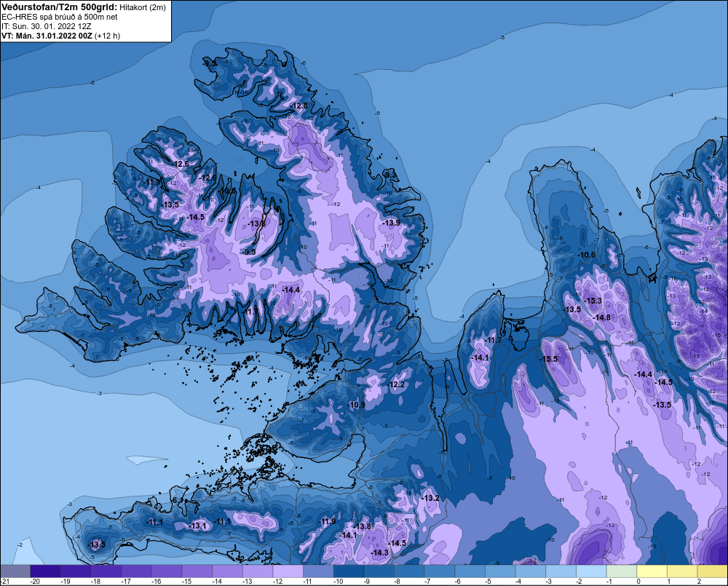
Task: Select the -12.2 temperature label
Action: coord(397,384)
